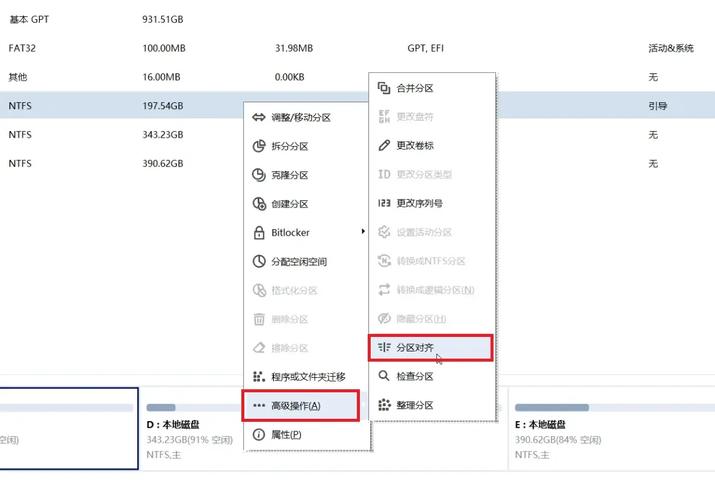Viewport: 715px width, 500px height.
Task: Choose 检查分区 in the submenu
Action: pyautogui.click(x=431, y=376)
